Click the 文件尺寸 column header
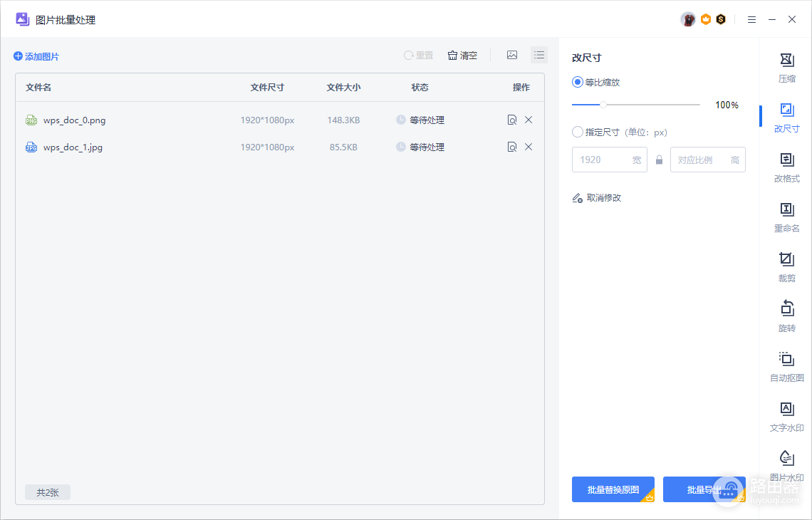The height and width of the screenshot is (520, 812). [267, 87]
